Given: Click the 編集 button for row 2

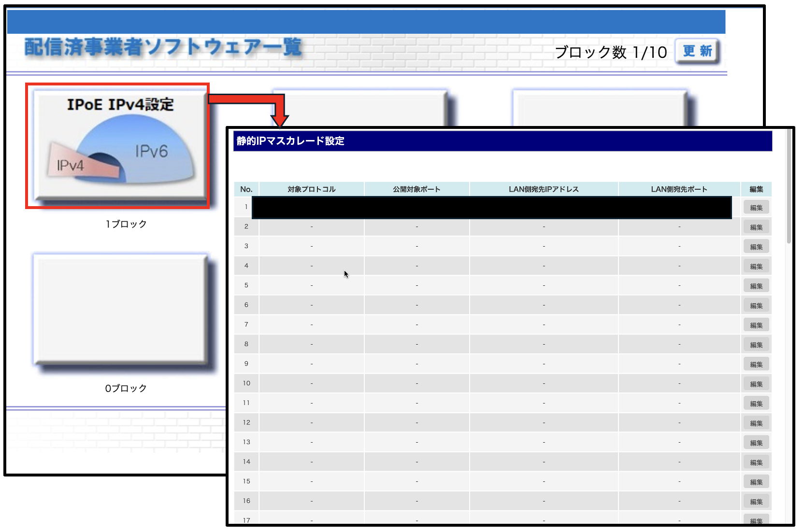Looking at the screenshot, I should (756, 226).
